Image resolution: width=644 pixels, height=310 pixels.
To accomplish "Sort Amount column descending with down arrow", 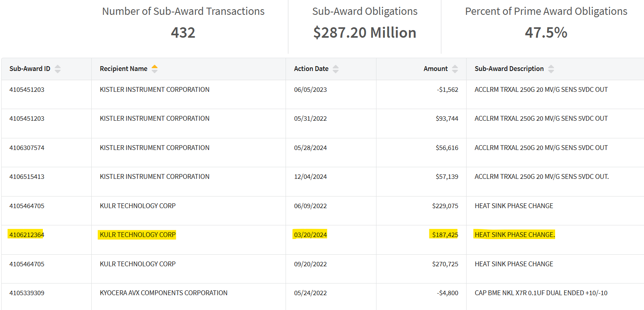I will [455, 71].
